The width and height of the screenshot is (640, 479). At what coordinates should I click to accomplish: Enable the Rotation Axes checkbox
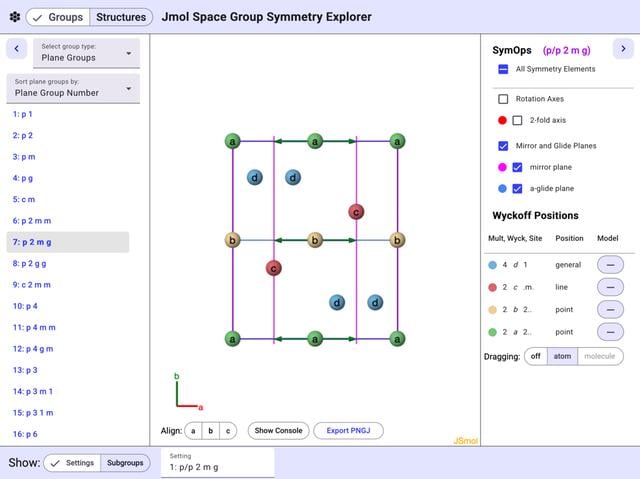(503, 99)
